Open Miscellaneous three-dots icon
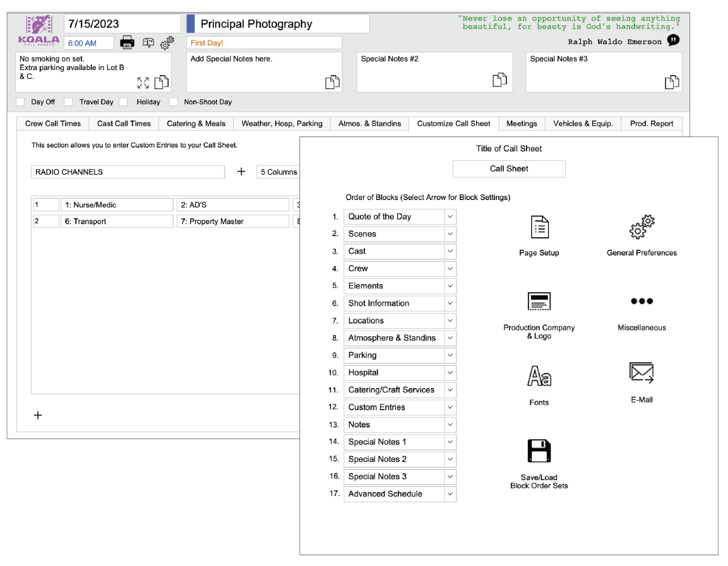Viewport: 728px width, 566px height. pos(641,301)
